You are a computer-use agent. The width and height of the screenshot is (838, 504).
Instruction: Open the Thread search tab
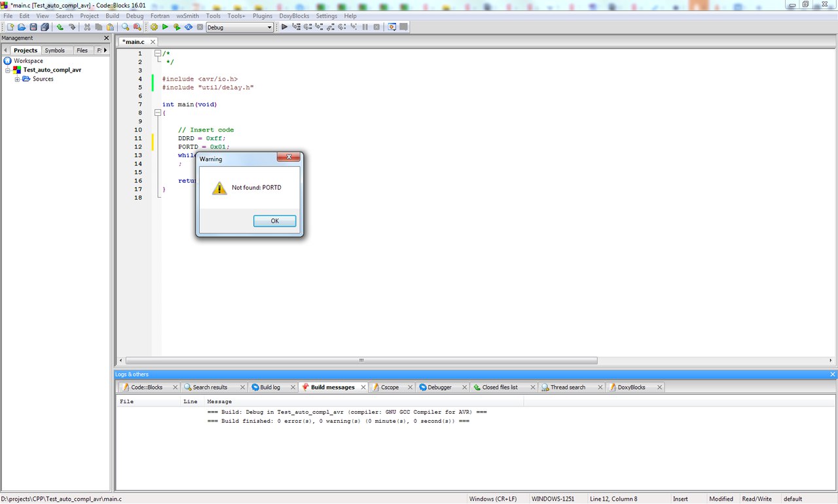click(x=568, y=387)
